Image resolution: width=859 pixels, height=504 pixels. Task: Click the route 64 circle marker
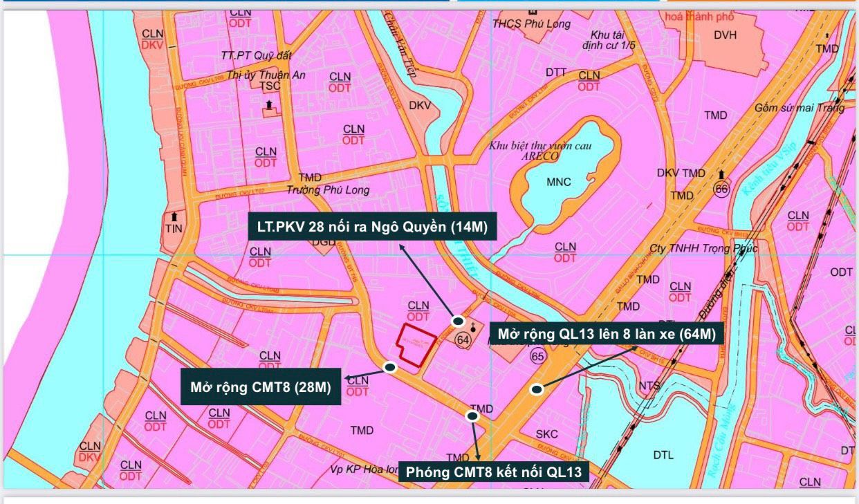point(463,339)
